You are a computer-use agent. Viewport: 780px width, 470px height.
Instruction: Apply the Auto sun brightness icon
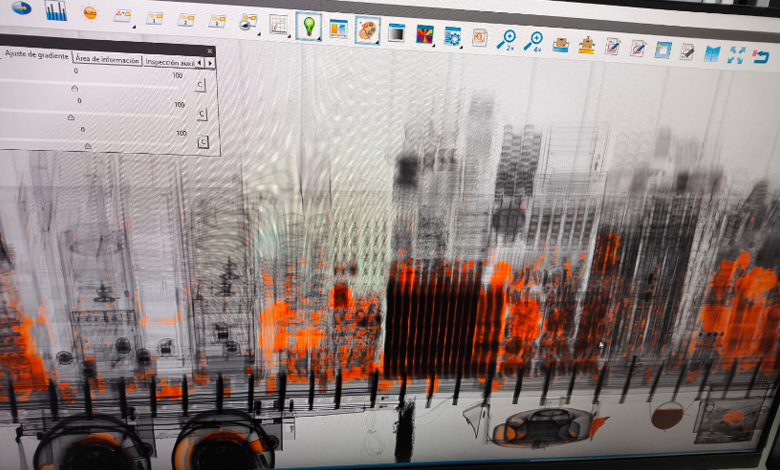pos(90,13)
